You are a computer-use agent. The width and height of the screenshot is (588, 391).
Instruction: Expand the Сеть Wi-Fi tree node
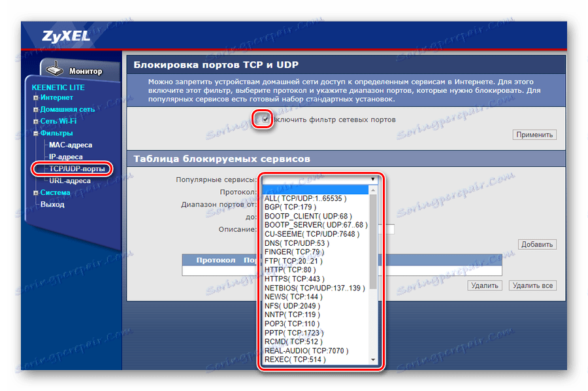(36, 122)
